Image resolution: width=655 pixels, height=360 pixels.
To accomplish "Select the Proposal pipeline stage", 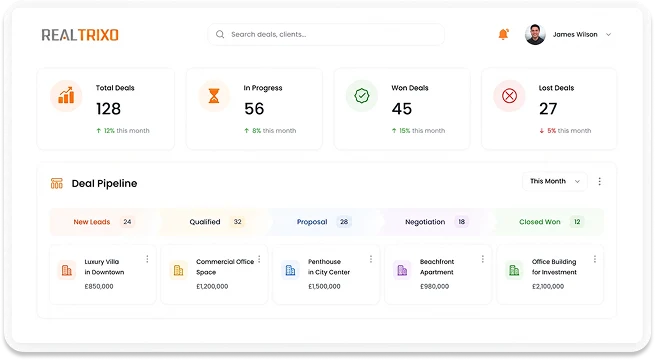I will coord(326,222).
